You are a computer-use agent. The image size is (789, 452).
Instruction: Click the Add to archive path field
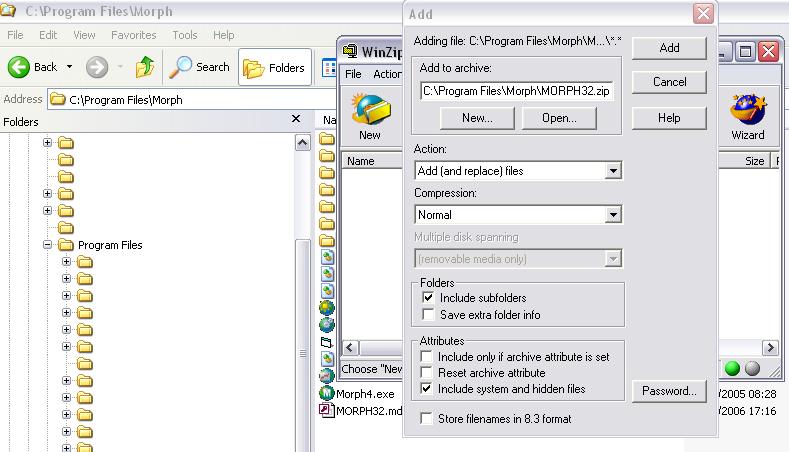pos(516,91)
